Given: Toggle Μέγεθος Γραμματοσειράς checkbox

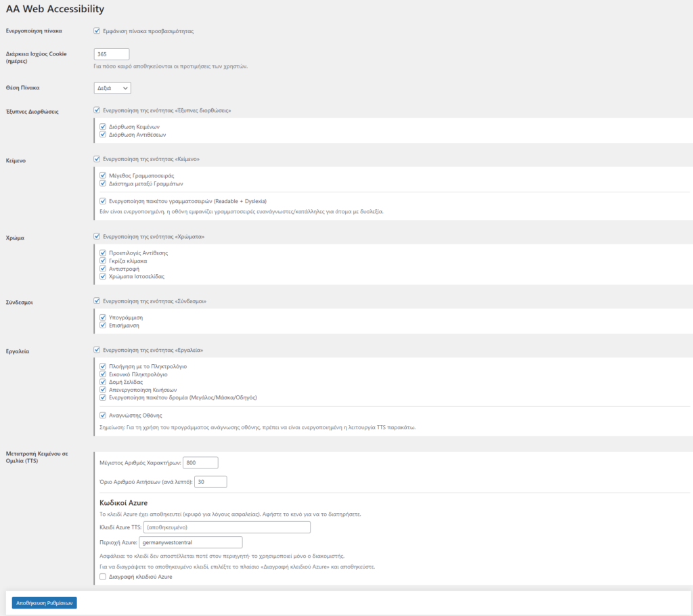Looking at the screenshot, I should pyautogui.click(x=103, y=175).
